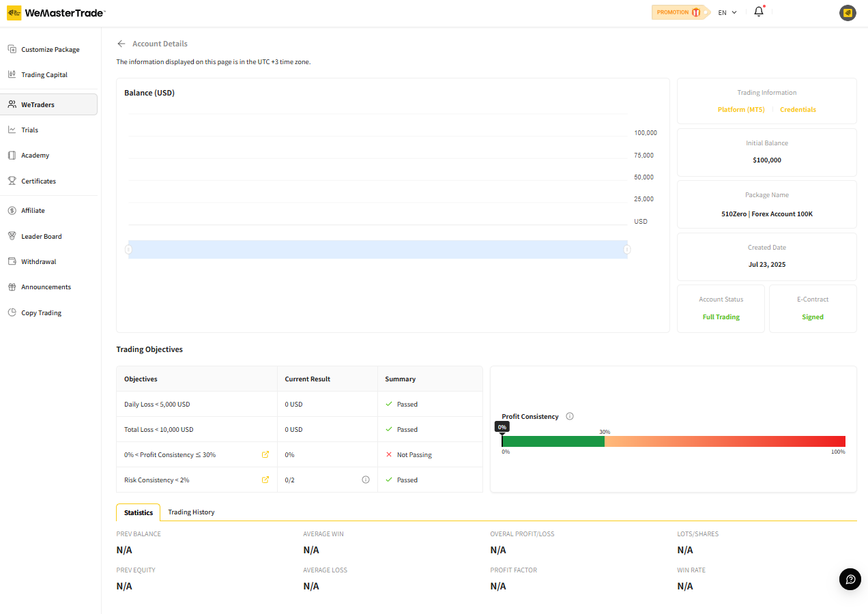
Task: Open Leader Board in sidebar
Action: pos(49,236)
